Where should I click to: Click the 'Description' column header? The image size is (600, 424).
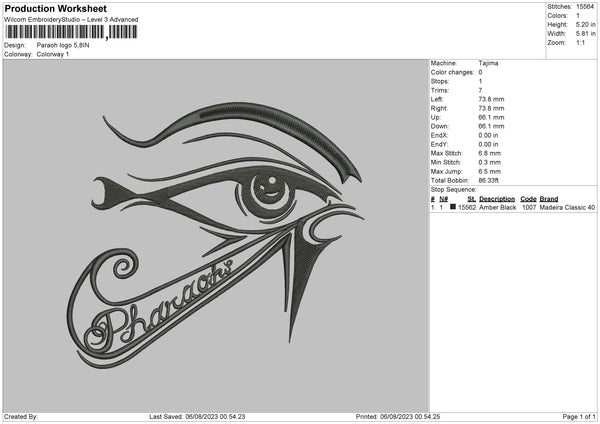tap(497, 199)
